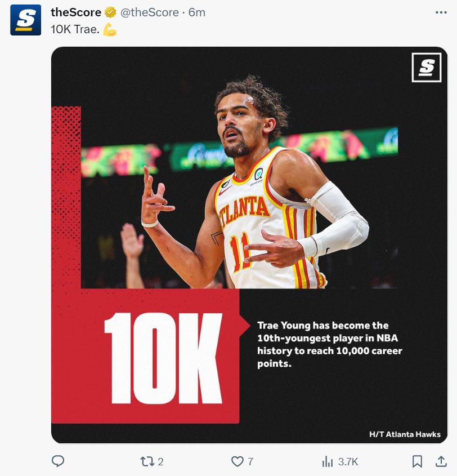457x476 pixels.
Task: Click the flexed bicep emoji
Action: (110, 30)
